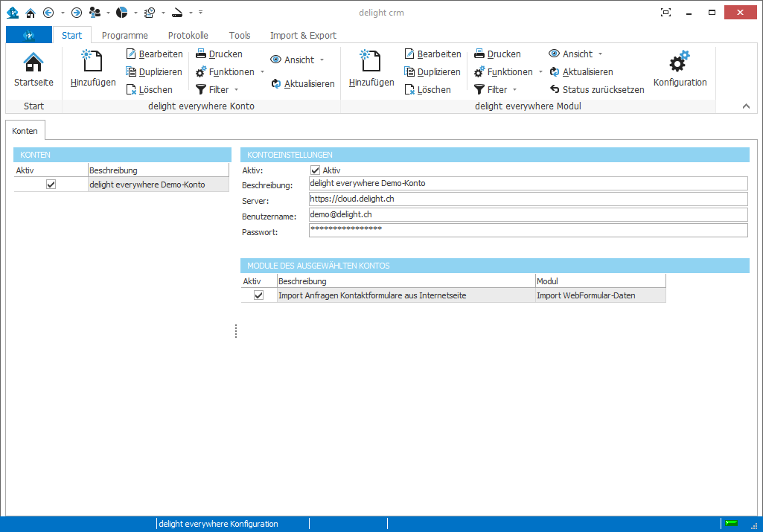Click the Drucken printer icon for Konto
Screen dimensions: 763x532
tap(199, 54)
